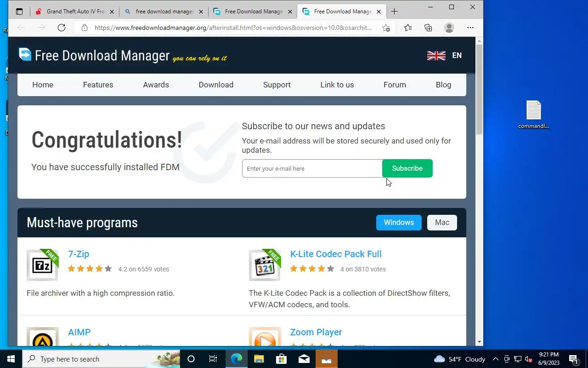Refresh the page in Edge
This screenshot has width=588, height=368.
(62, 28)
